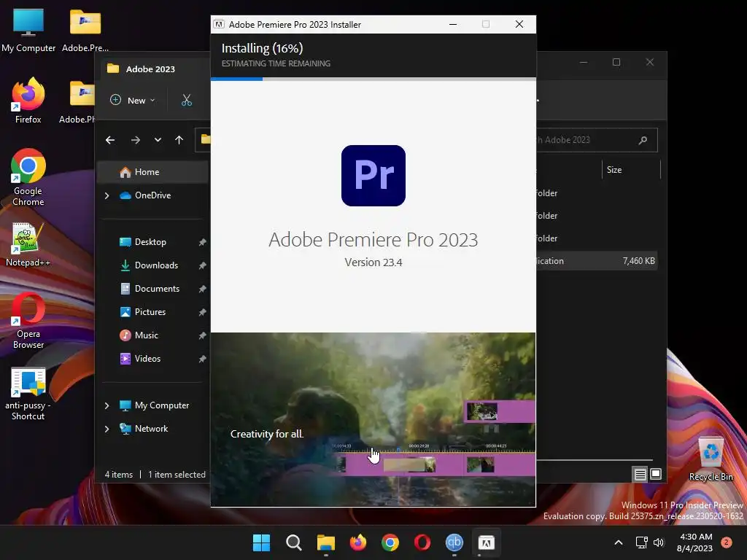Image resolution: width=747 pixels, height=560 pixels.
Task: Unpin Videos using its pin icon
Action: click(x=202, y=359)
